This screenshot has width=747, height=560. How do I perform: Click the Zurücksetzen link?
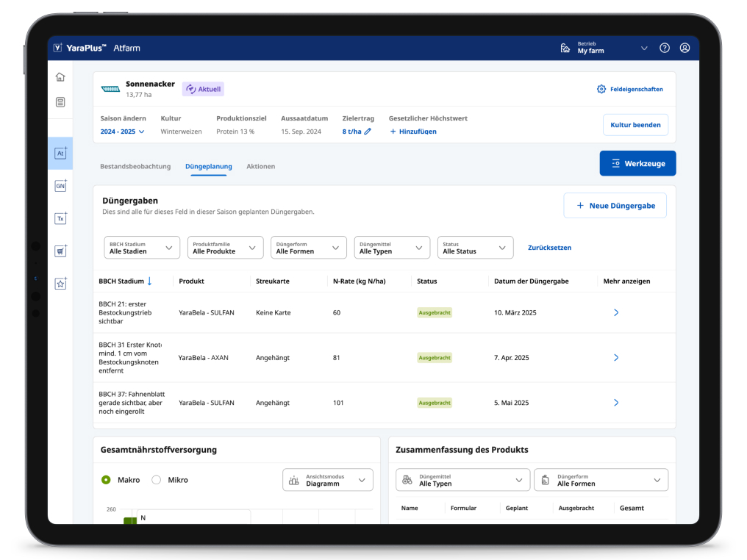click(x=549, y=248)
